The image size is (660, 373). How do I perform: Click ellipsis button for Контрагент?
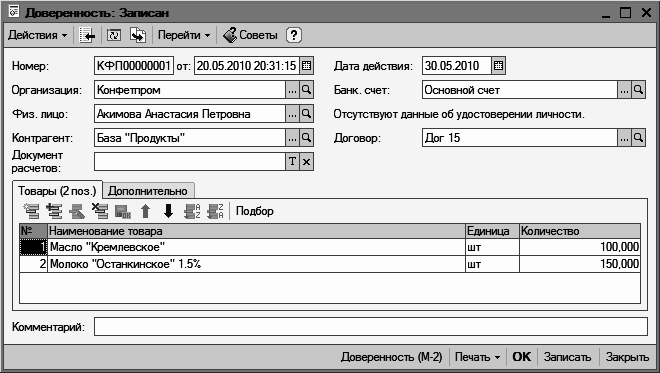[x=293, y=138]
